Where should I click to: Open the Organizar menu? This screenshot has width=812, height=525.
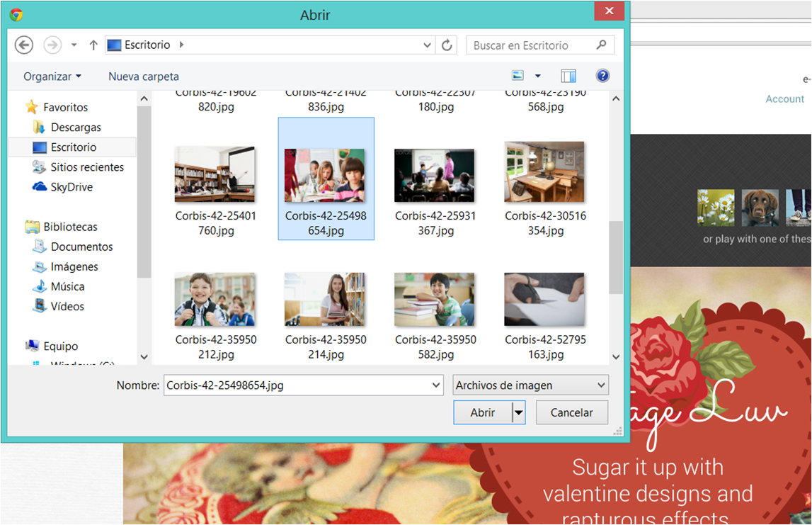pyautogui.click(x=52, y=77)
